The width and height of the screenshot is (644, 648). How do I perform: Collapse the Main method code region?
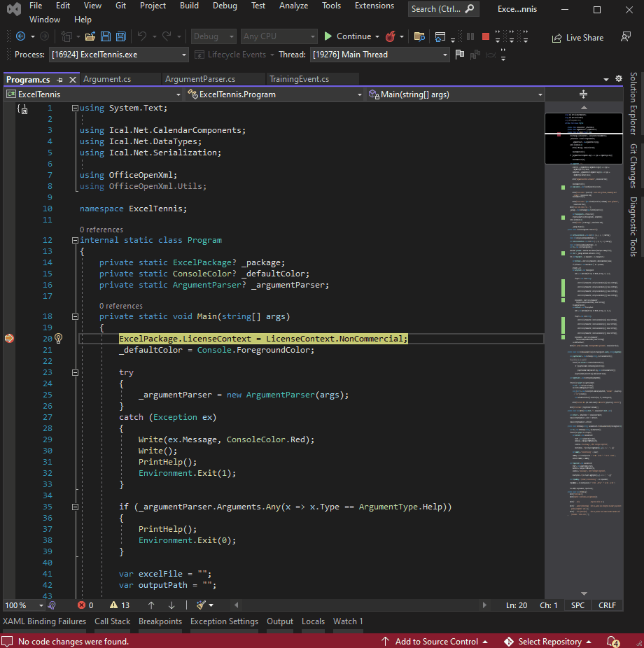point(75,316)
